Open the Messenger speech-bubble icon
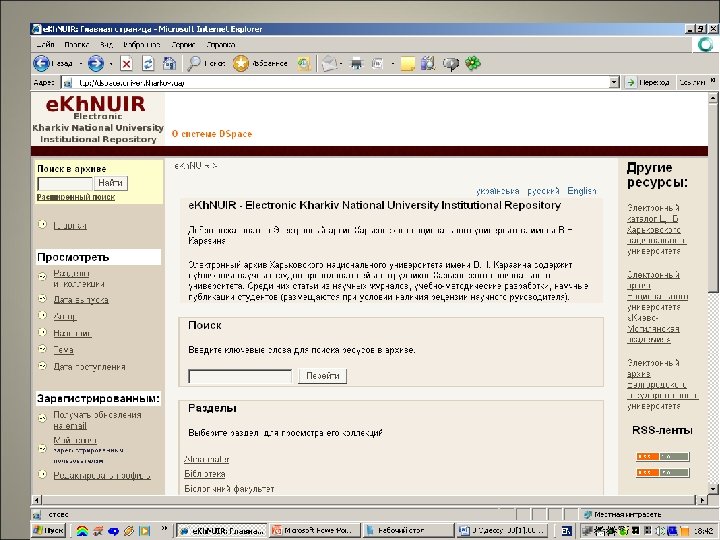The height and width of the screenshot is (540, 720). 450,64
